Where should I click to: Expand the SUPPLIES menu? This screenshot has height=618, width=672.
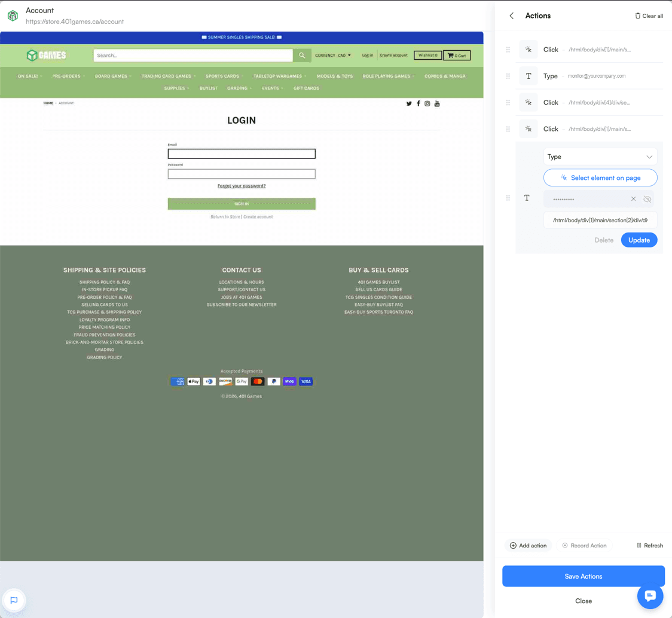click(x=176, y=88)
